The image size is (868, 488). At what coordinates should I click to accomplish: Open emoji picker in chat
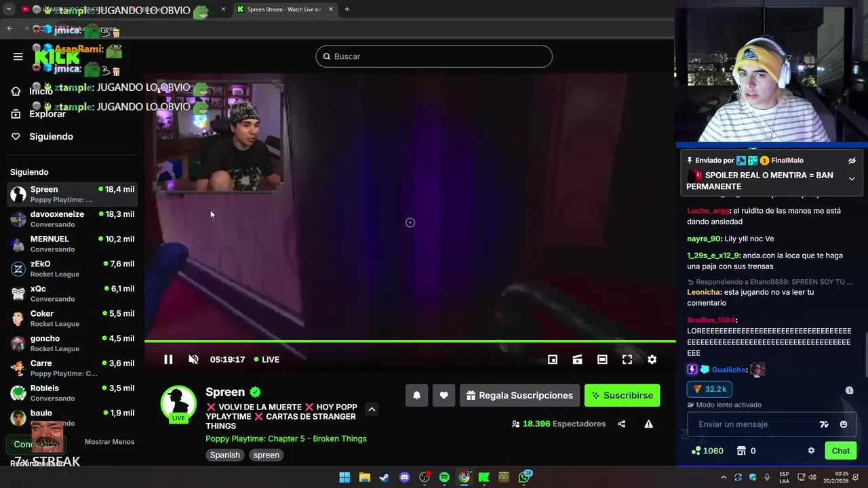[843, 424]
